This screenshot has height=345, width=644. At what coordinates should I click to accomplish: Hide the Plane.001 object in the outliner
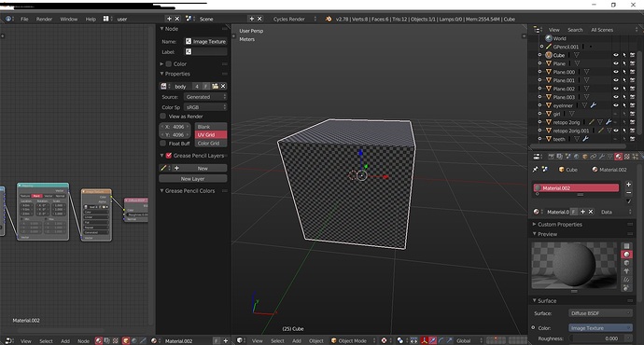coord(616,80)
